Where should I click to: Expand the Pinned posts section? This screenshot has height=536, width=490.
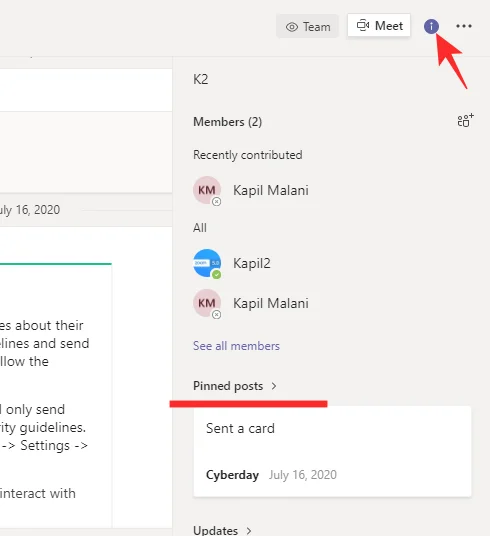pyautogui.click(x=235, y=386)
